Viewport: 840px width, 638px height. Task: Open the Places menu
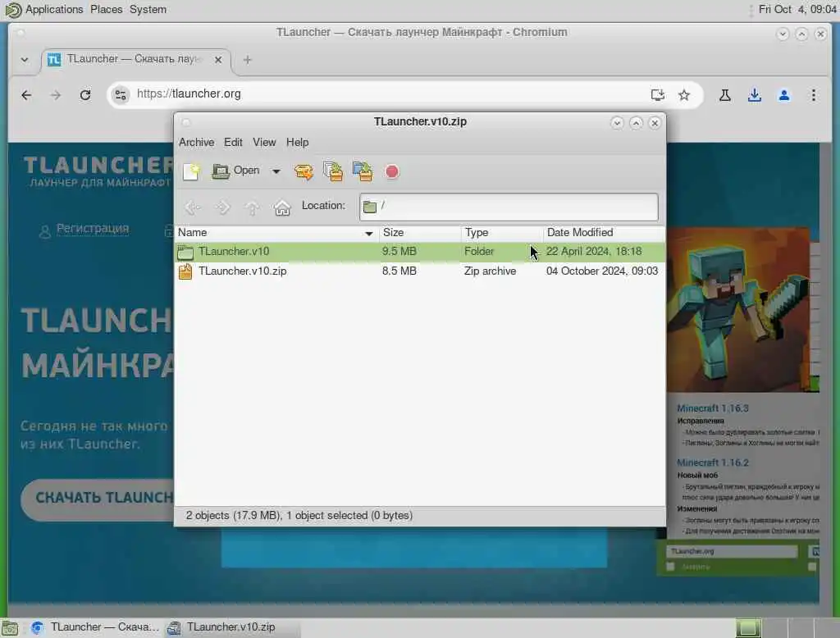(106, 9)
